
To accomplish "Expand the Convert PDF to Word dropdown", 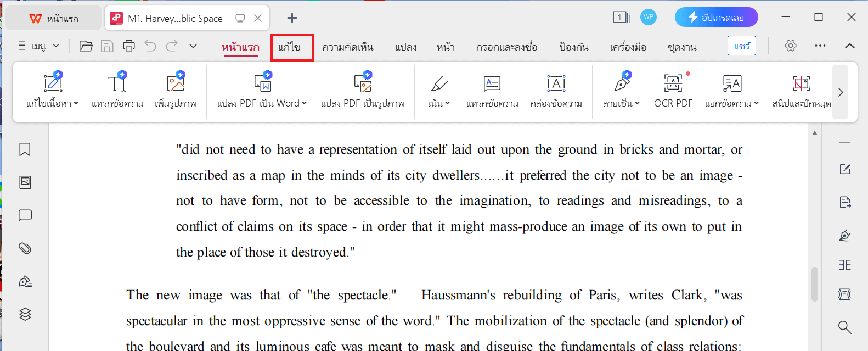I will pos(304,103).
